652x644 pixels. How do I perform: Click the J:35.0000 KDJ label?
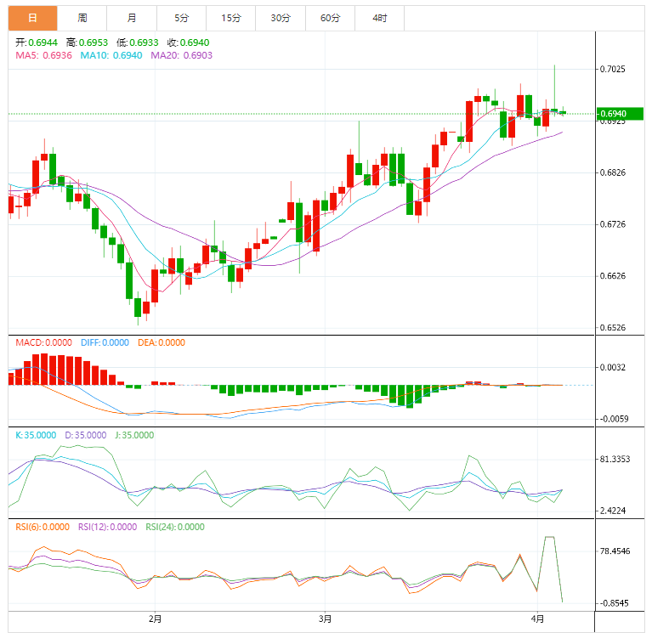point(134,435)
